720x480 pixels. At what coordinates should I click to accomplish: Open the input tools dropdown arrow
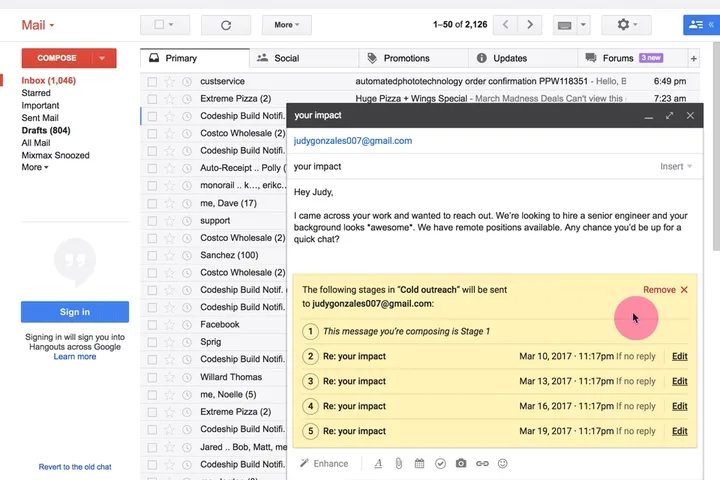click(583, 25)
